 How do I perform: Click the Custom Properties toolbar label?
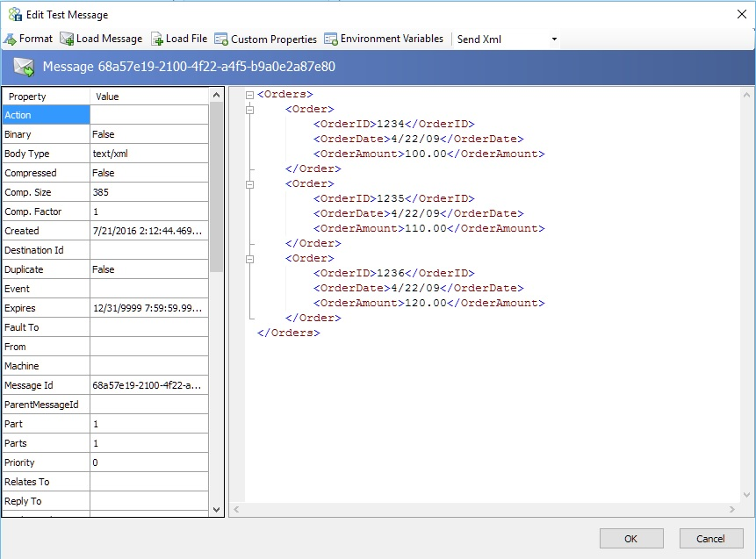point(274,39)
